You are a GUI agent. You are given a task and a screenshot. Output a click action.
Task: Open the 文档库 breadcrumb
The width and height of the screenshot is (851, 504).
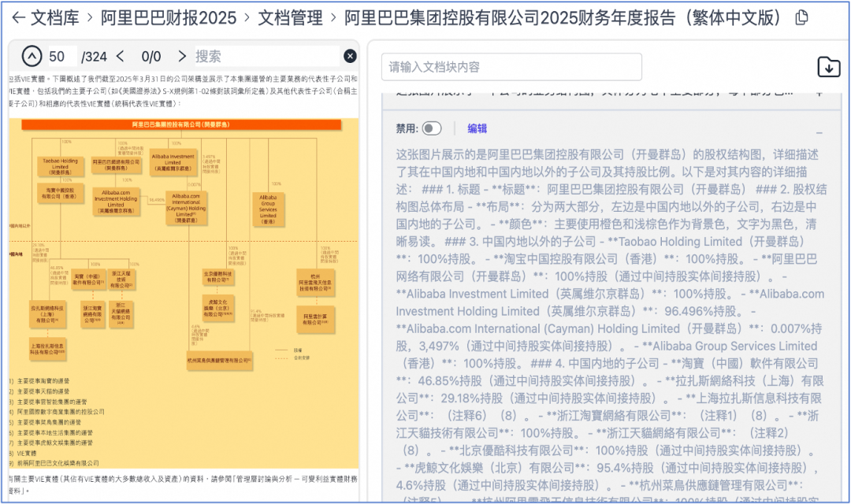point(55,18)
